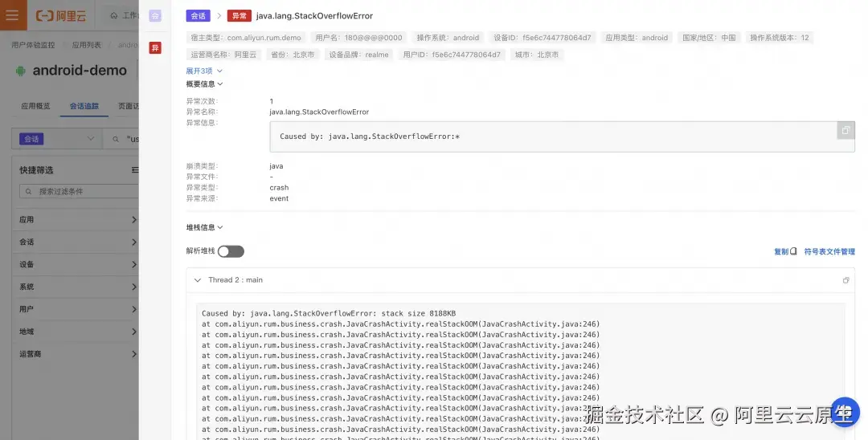Click the 会话 breadcrumb tag in detail header
The width and height of the screenshot is (868, 440).
pyautogui.click(x=199, y=16)
